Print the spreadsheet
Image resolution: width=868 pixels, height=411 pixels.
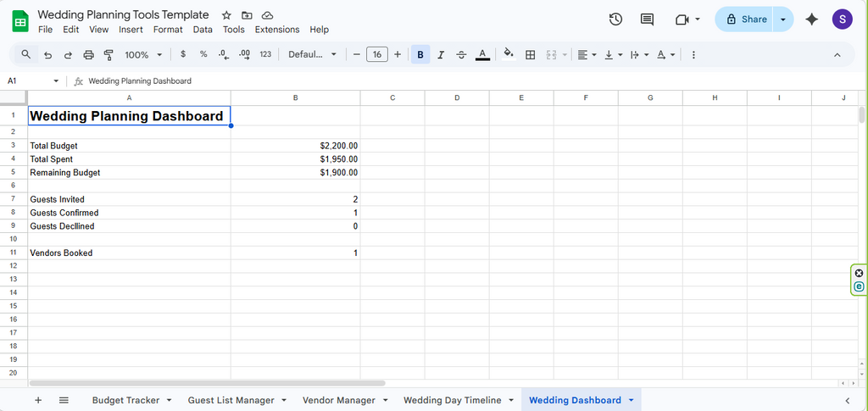click(x=88, y=55)
